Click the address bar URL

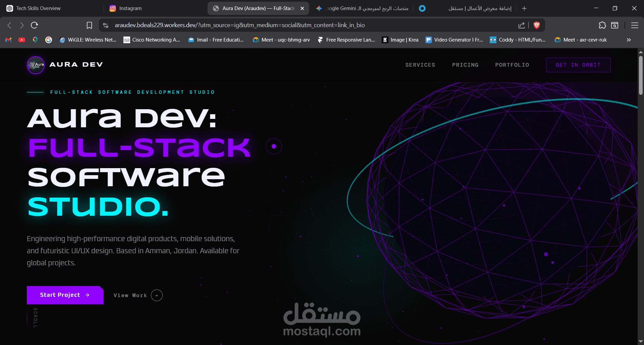(239, 25)
